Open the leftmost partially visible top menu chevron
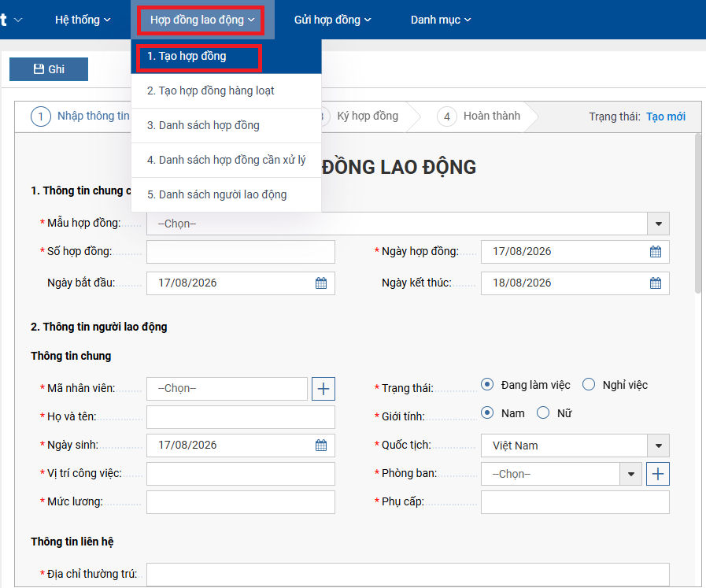This screenshot has width=706, height=588. coord(18,20)
